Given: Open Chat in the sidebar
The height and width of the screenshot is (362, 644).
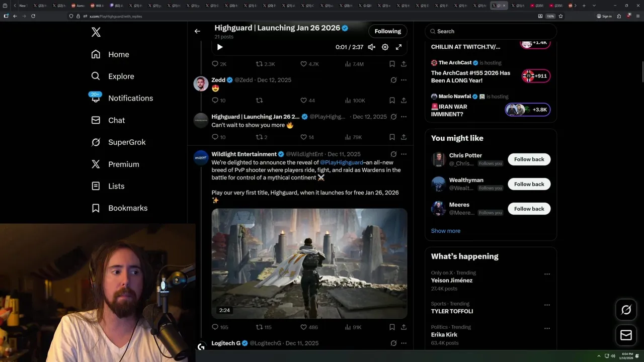Looking at the screenshot, I should 108,120.
